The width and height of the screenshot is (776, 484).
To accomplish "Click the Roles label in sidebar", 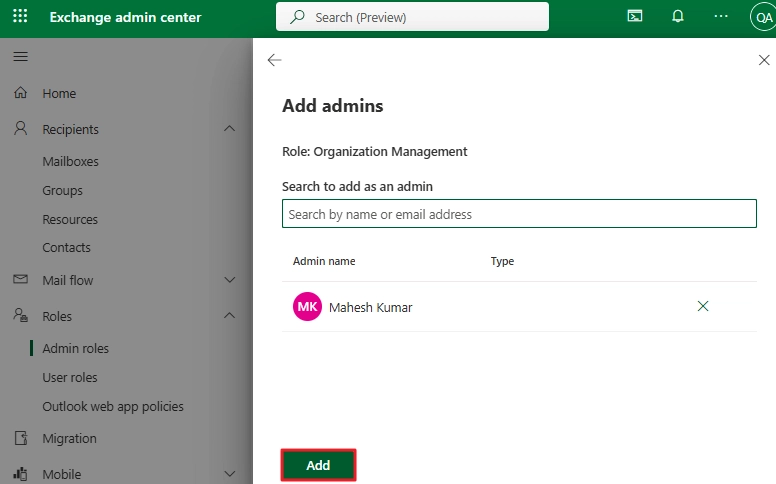I will point(57,316).
